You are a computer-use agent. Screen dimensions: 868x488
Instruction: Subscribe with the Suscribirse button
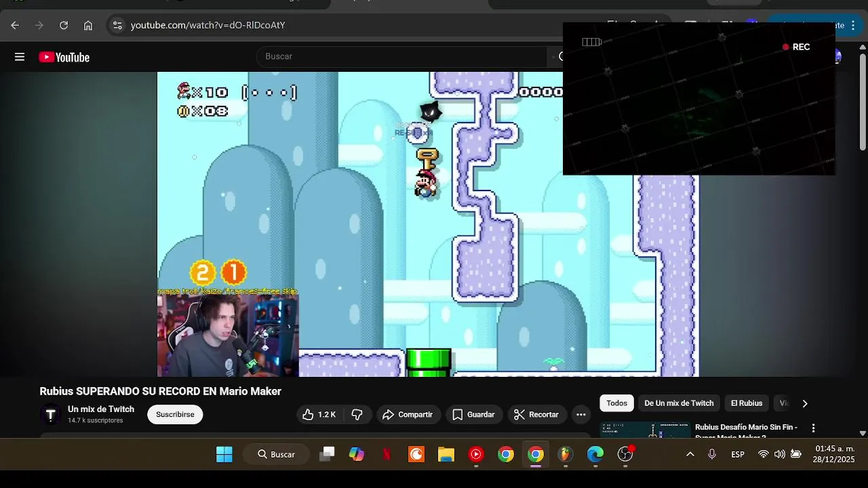point(175,414)
